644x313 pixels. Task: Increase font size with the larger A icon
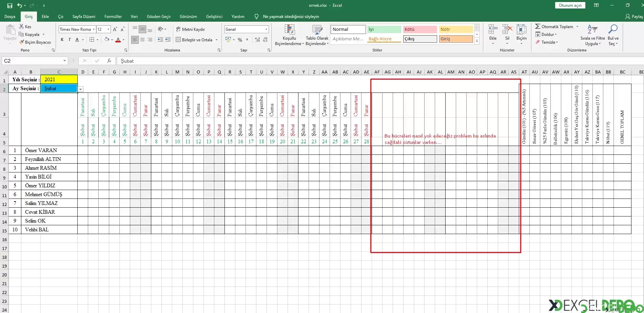(x=115, y=29)
